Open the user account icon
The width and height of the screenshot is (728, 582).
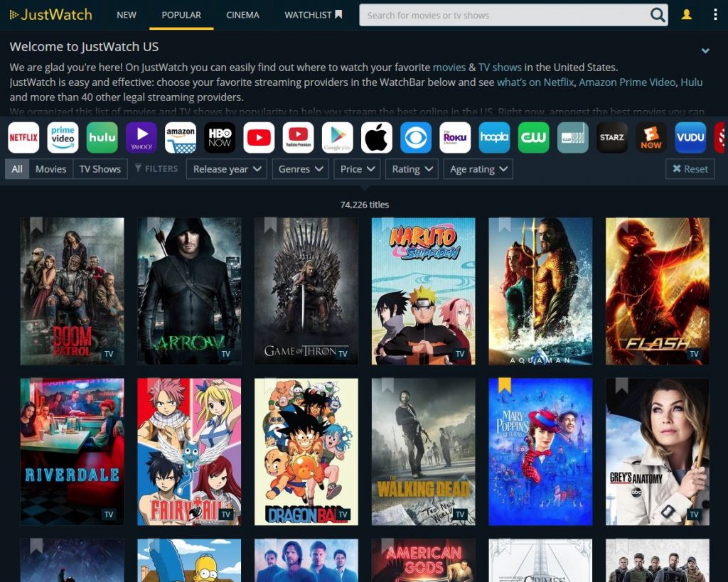[686, 15]
